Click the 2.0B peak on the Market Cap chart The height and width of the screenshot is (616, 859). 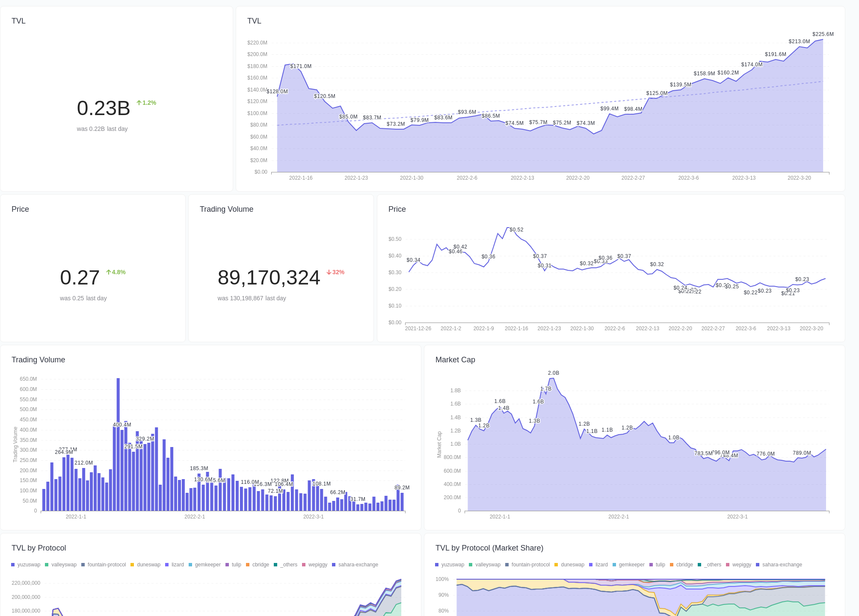(x=554, y=379)
